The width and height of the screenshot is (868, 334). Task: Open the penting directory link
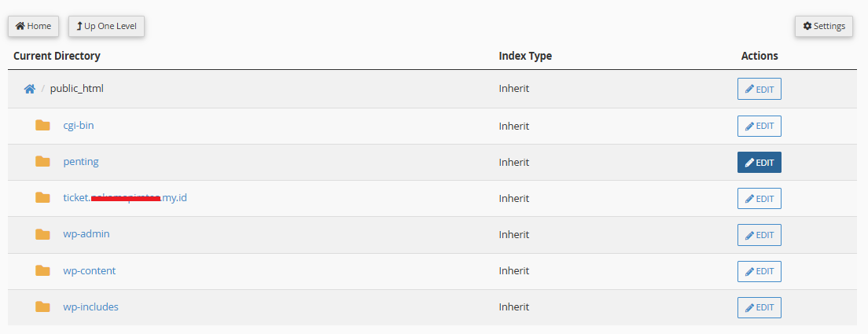[x=81, y=161]
